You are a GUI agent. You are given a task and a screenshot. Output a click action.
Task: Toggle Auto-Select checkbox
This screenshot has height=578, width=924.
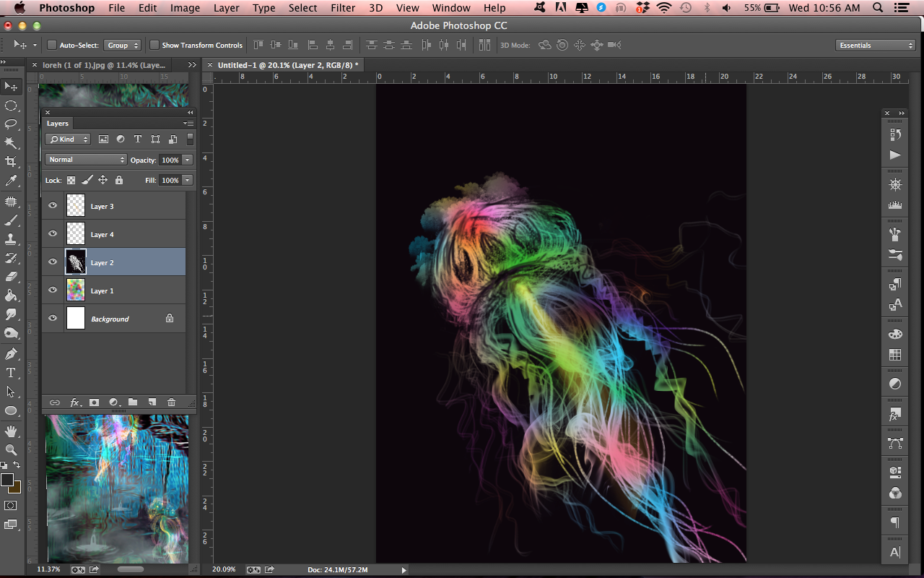click(x=52, y=45)
